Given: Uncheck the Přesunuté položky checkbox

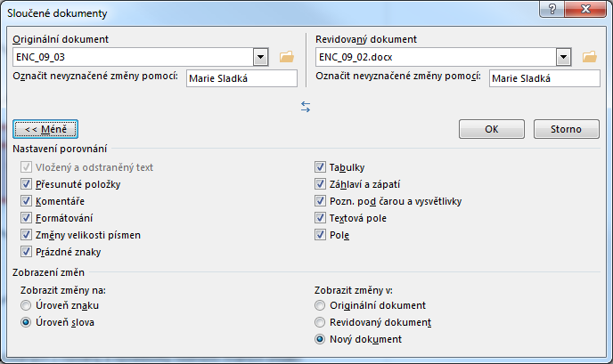Looking at the screenshot, I should [26, 184].
